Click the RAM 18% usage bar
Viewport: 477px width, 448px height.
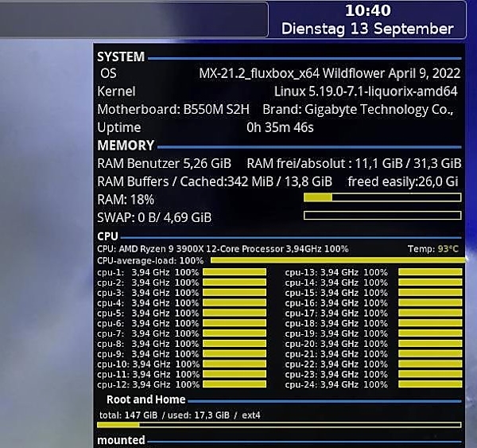[x=382, y=198]
